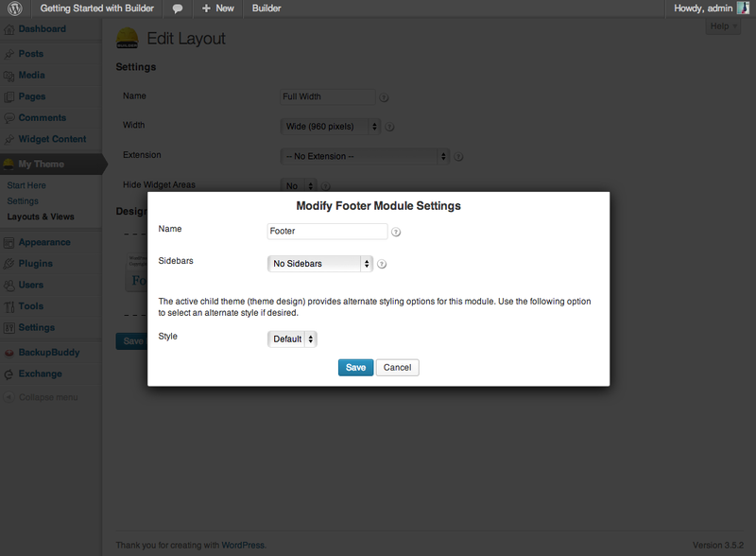Open the Extension dropdown -- No Extension --
Viewport: 756px width, 556px height.
pos(365,156)
